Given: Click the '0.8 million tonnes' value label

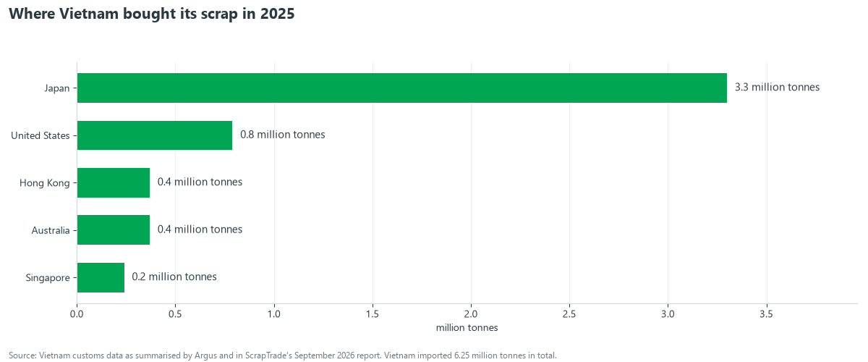Looking at the screenshot, I should [283, 135].
